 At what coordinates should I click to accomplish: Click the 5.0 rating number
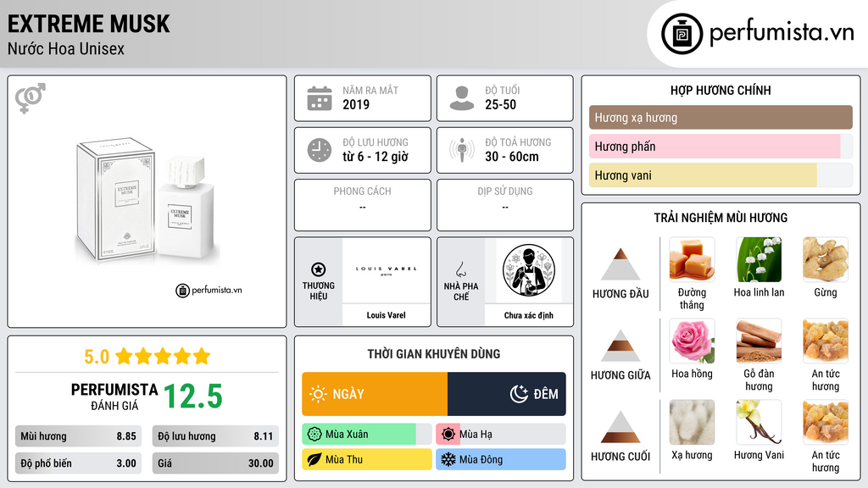(x=97, y=357)
